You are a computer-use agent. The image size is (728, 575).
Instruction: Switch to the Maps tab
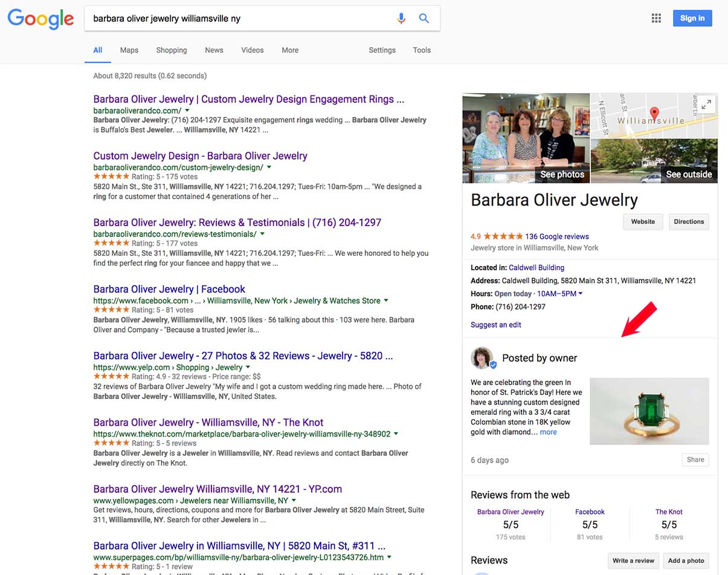[129, 50]
